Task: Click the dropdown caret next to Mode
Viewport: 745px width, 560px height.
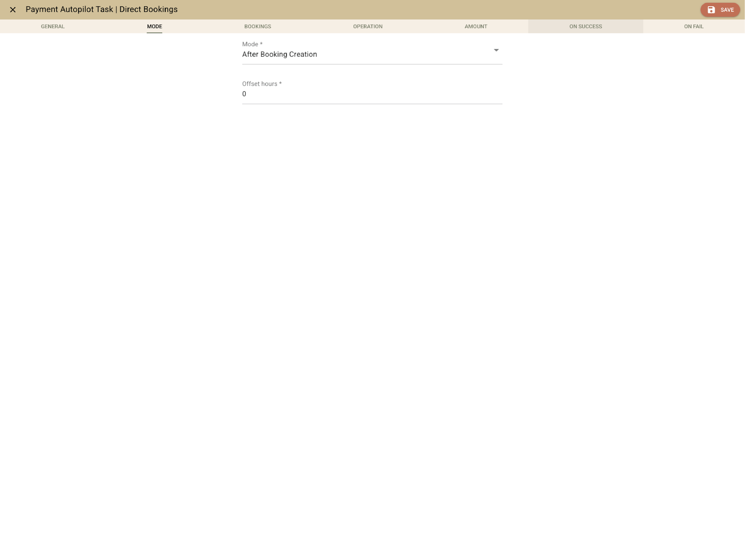Action: coord(497,50)
